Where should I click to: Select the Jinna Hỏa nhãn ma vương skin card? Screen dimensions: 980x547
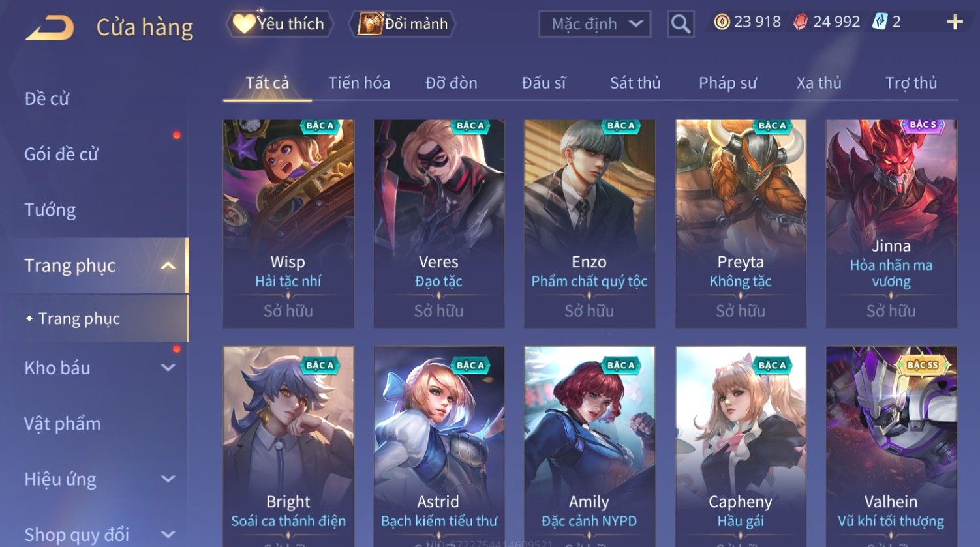tap(891, 223)
